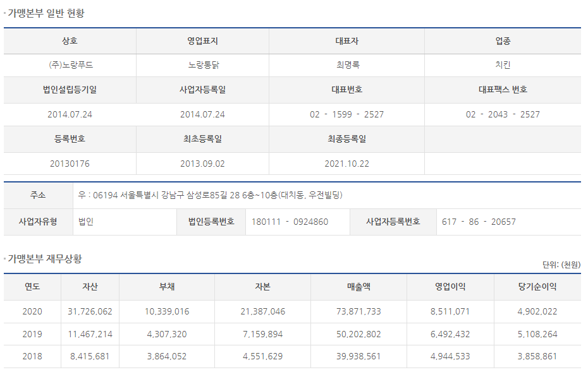This screenshot has width=588, height=377.
Task: Click the 최종등록일 header cell
Action: (x=347, y=139)
